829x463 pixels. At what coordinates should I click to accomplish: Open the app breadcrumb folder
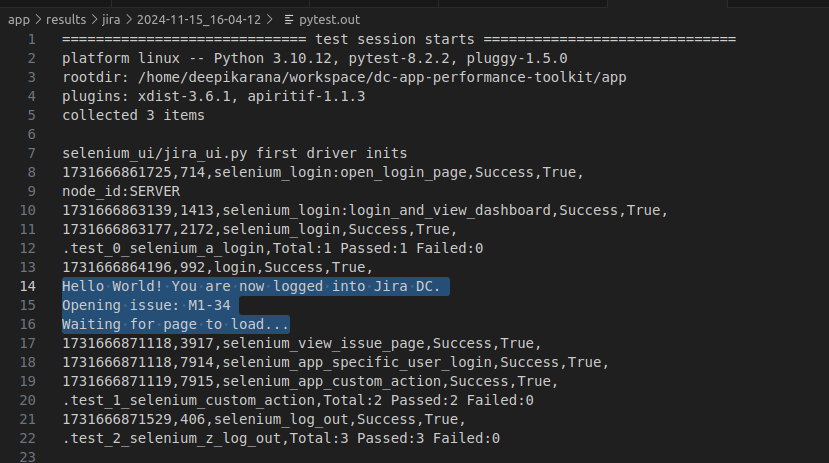(19, 19)
